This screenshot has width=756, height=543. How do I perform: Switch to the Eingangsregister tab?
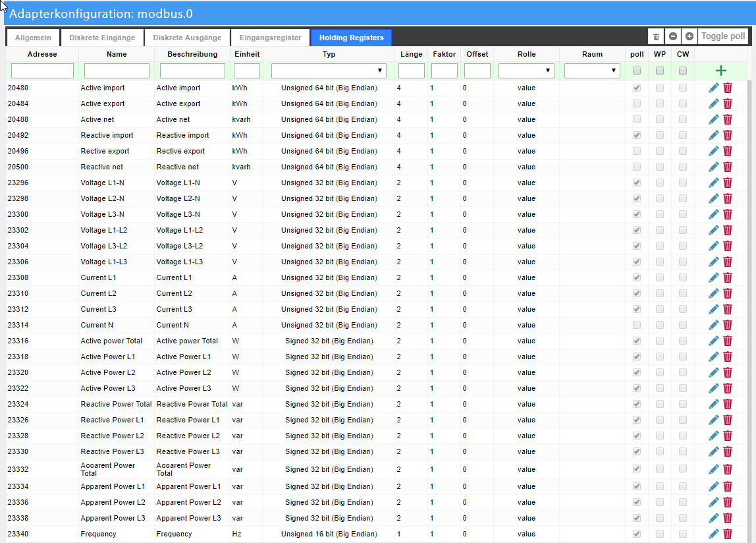(270, 38)
